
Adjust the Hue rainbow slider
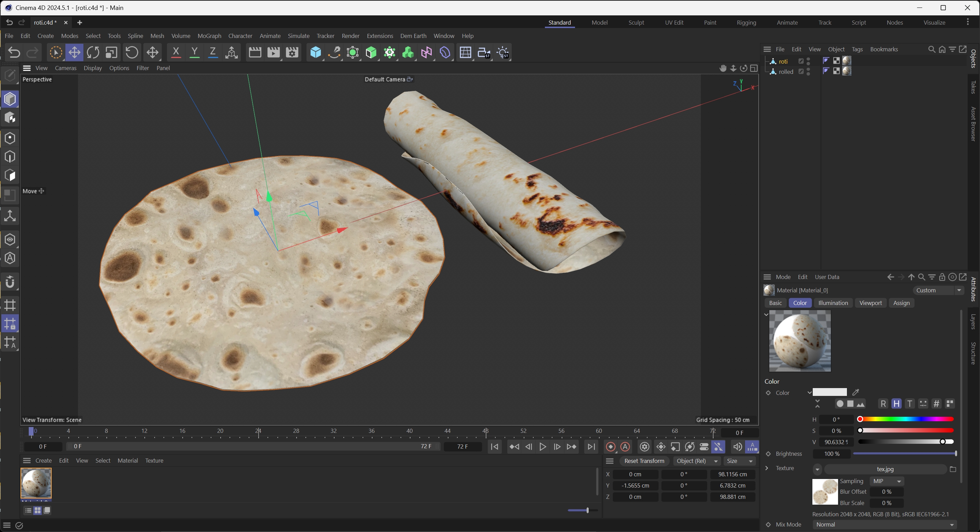906,419
